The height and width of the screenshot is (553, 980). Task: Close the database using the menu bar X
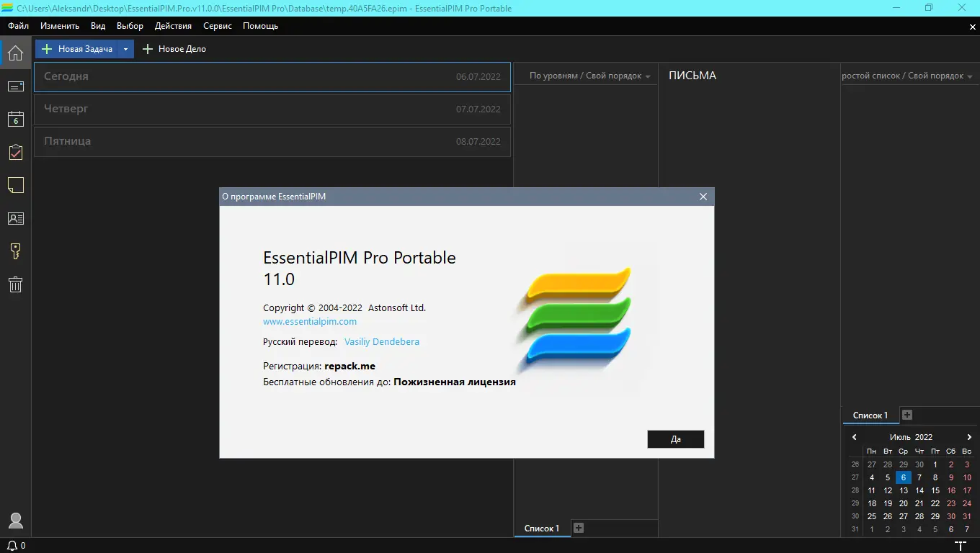point(972,27)
